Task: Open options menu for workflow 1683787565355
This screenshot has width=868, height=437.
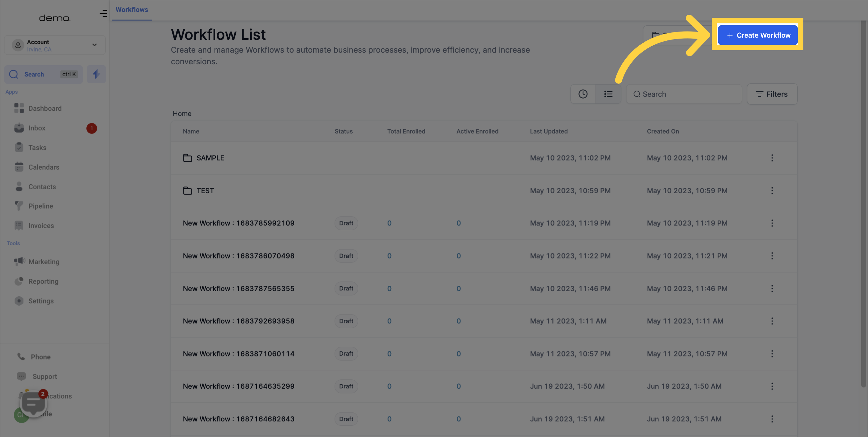Action: tap(772, 288)
